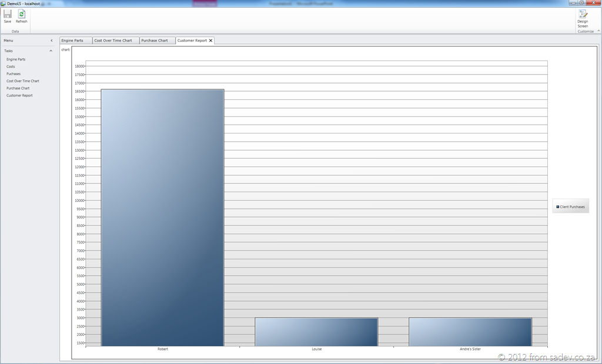Viewport: 602px width, 364px height.
Task: Click the Andre's Sister bar
Action: coord(470,332)
